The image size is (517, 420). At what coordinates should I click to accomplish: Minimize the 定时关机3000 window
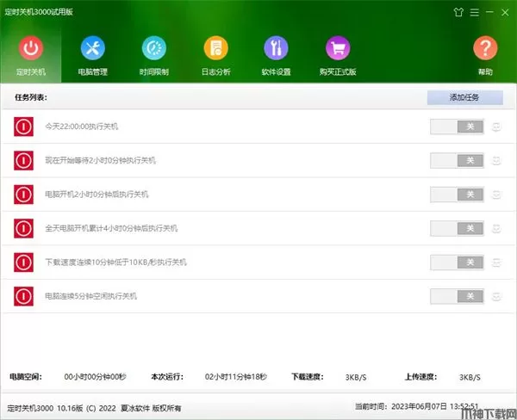point(489,12)
